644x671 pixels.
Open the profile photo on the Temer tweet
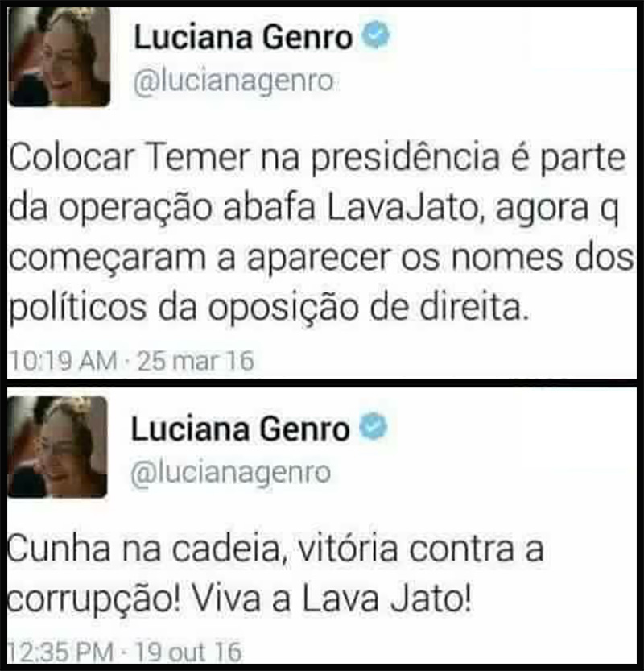pos(60,57)
